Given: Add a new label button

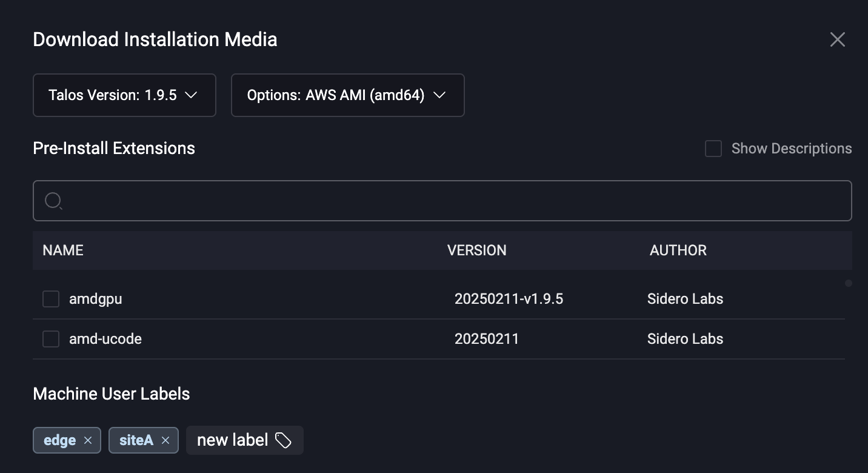Looking at the screenshot, I should pos(245,440).
